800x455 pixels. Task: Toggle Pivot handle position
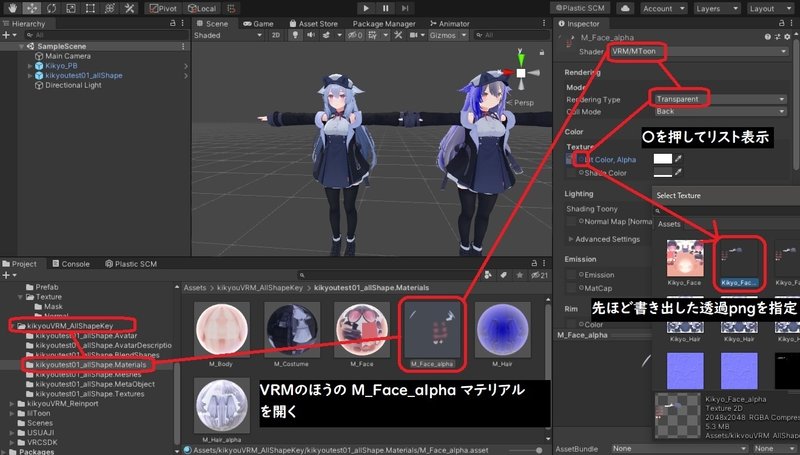(163, 8)
